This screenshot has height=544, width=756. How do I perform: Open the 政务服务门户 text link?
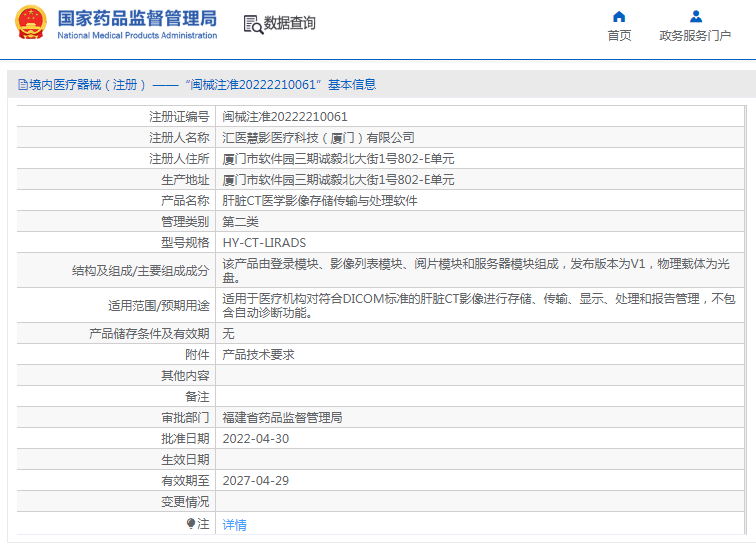pos(695,36)
